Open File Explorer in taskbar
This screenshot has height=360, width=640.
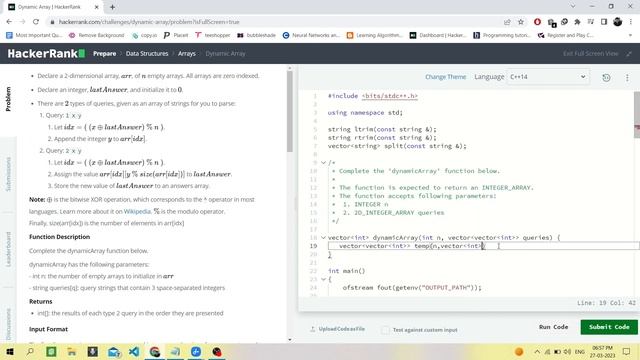pos(72,351)
